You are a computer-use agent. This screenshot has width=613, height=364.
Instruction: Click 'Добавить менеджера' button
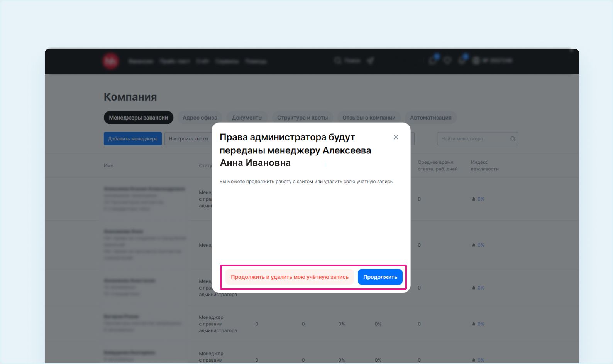click(133, 139)
